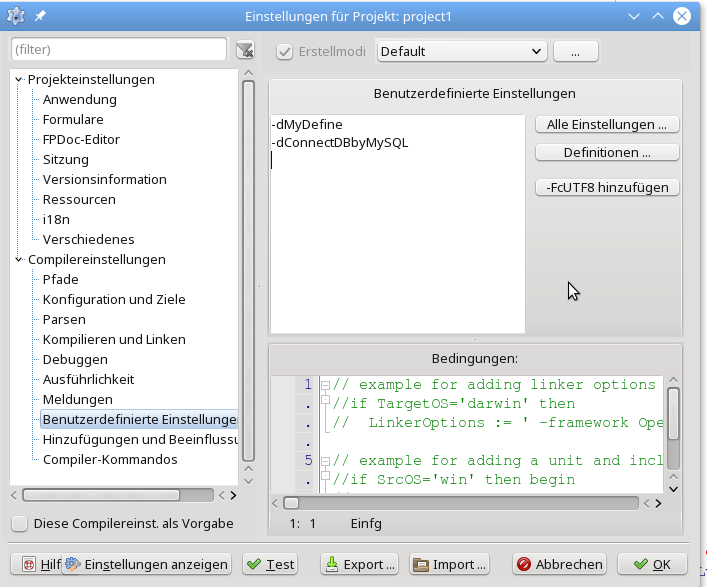Click 'Alle Einstellungen ...' button

tap(607, 125)
